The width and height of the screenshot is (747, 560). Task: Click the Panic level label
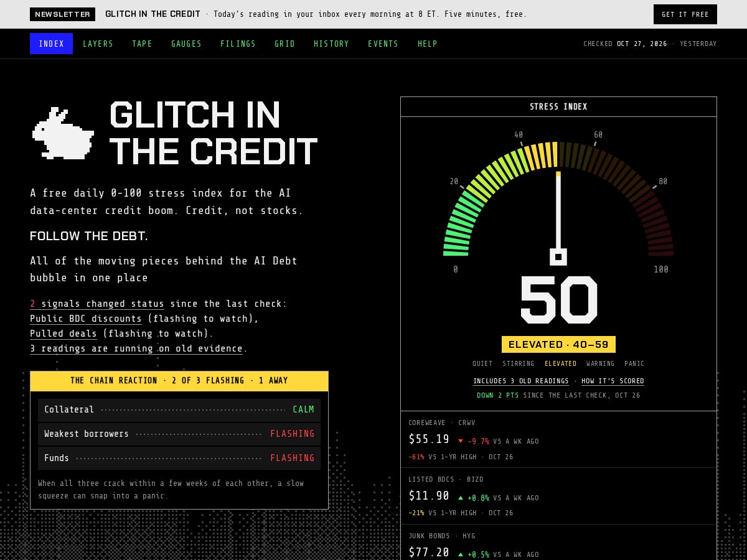pyautogui.click(x=634, y=363)
